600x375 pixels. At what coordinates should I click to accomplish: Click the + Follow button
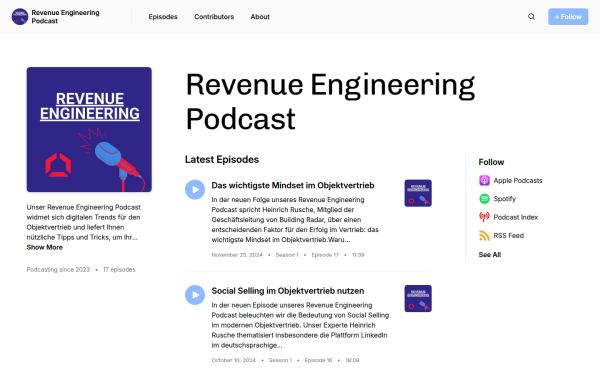coord(568,17)
